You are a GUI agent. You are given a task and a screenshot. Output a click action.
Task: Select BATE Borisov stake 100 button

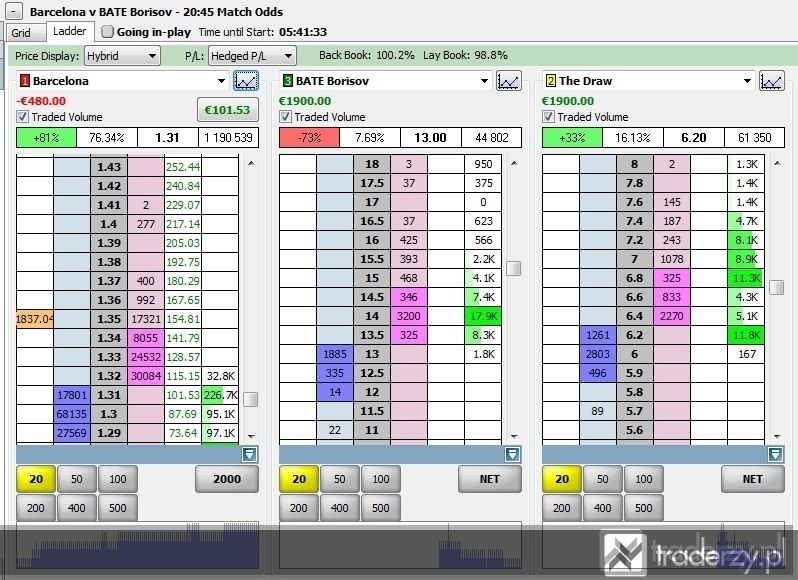click(381, 479)
